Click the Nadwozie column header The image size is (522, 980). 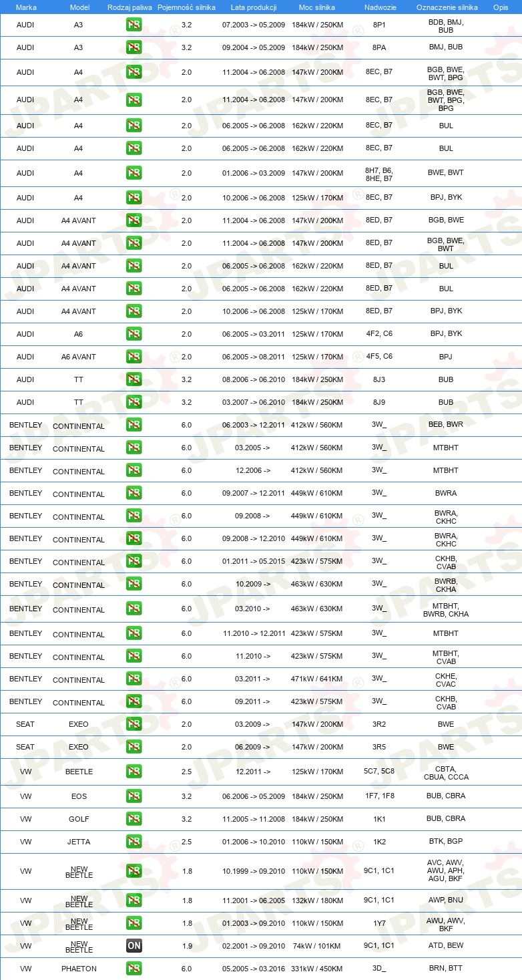[x=380, y=7]
